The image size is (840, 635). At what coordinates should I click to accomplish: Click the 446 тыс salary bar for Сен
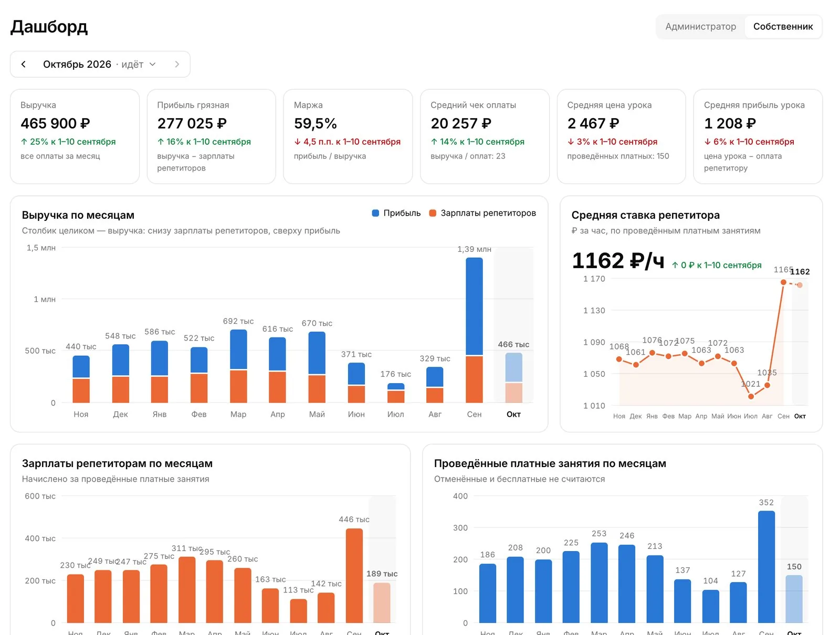click(x=354, y=576)
